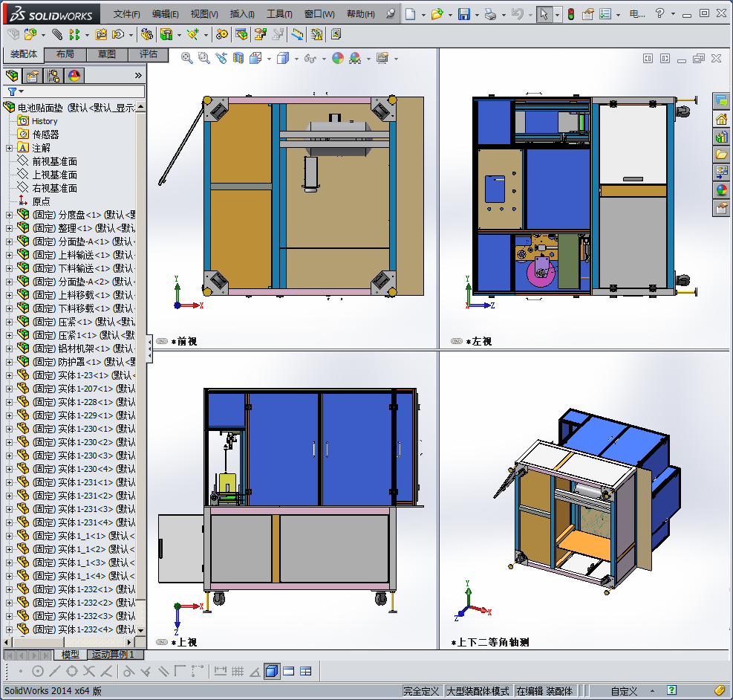733x700 pixels.
Task: Open the Hide/Show Items dropdown arrow
Action: pyautogui.click(x=324, y=59)
